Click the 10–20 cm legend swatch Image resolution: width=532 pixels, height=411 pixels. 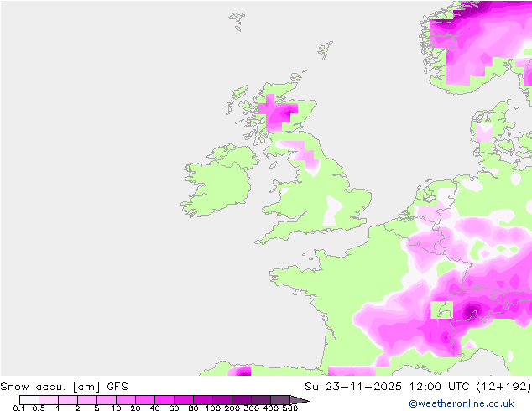(x=126, y=400)
